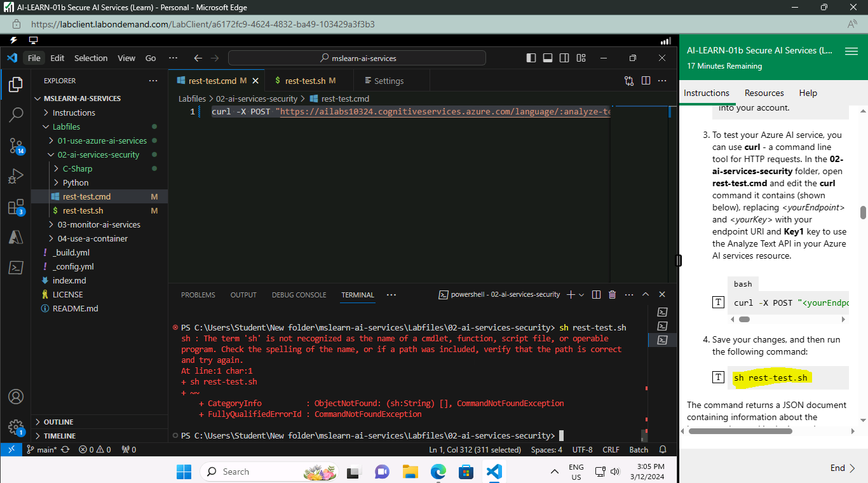
Task: Open Source Control view with 14 changes
Action: tap(16, 146)
